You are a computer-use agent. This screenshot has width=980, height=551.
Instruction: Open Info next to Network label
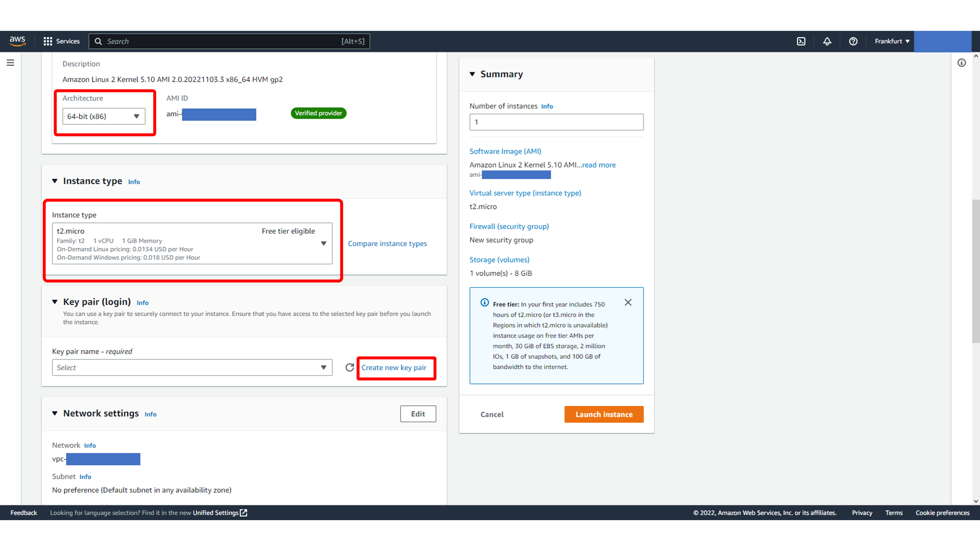pyautogui.click(x=90, y=445)
